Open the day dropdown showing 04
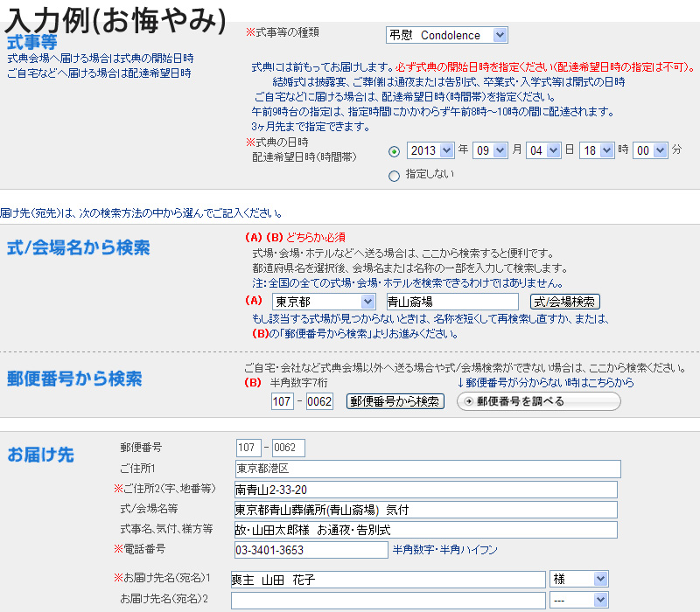This screenshot has height=612, width=700. tap(543, 150)
